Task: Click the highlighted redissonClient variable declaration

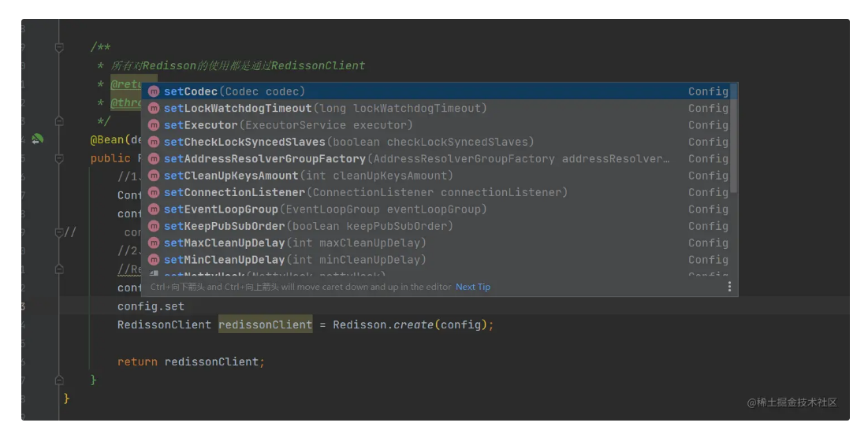Action: [x=265, y=324]
